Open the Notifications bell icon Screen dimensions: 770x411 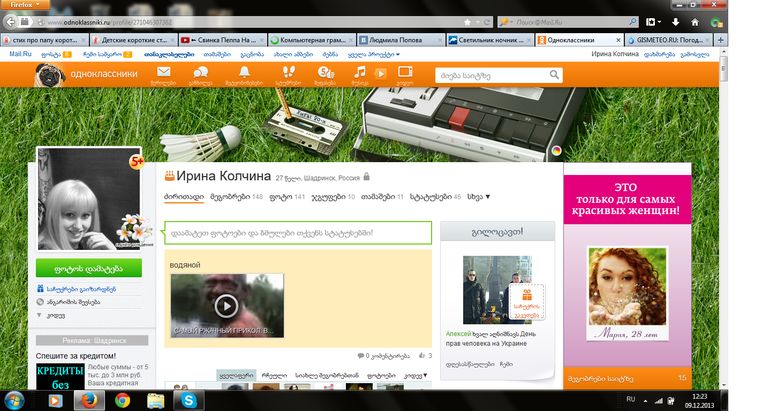[245, 74]
